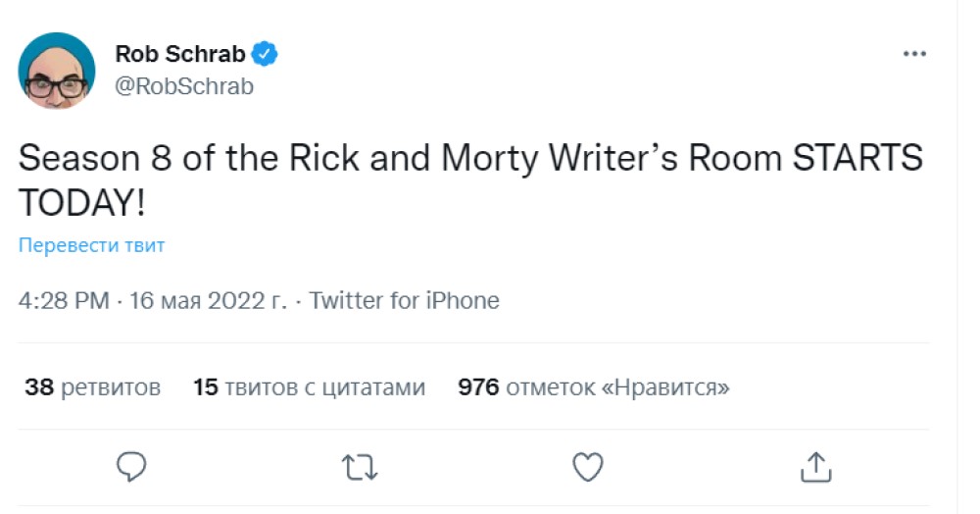View the 38 ретвитов list
The width and height of the screenshot is (980, 514).
92,387
